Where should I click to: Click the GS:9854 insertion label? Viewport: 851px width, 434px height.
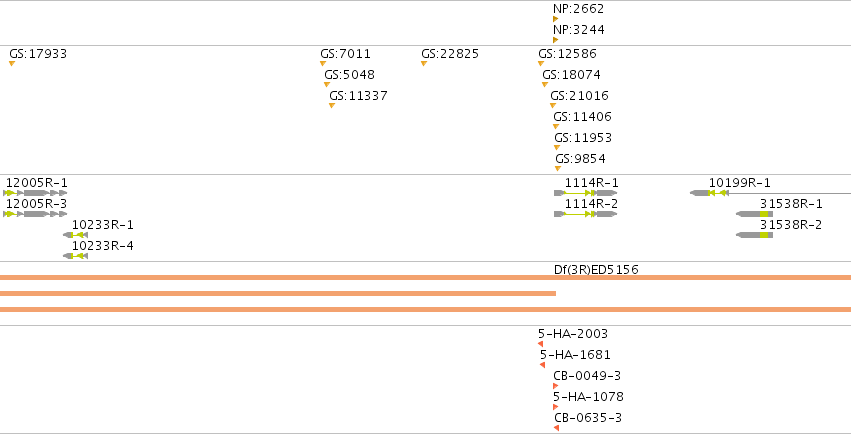coord(580,159)
